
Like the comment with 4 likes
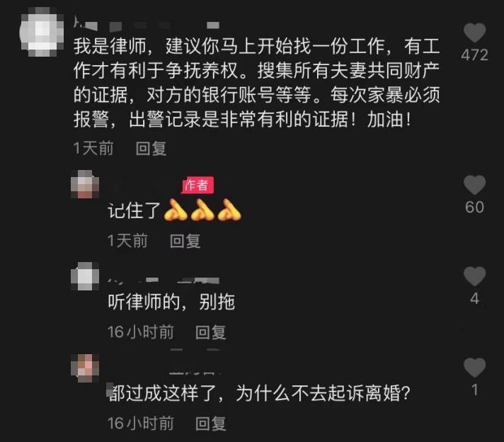coord(474,276)
